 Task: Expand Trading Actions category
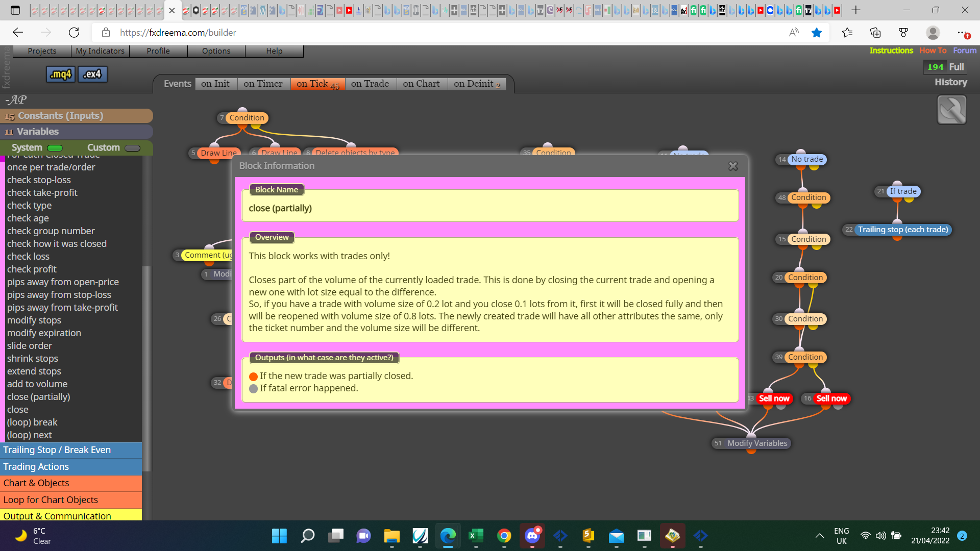click(x=71, y=467)
